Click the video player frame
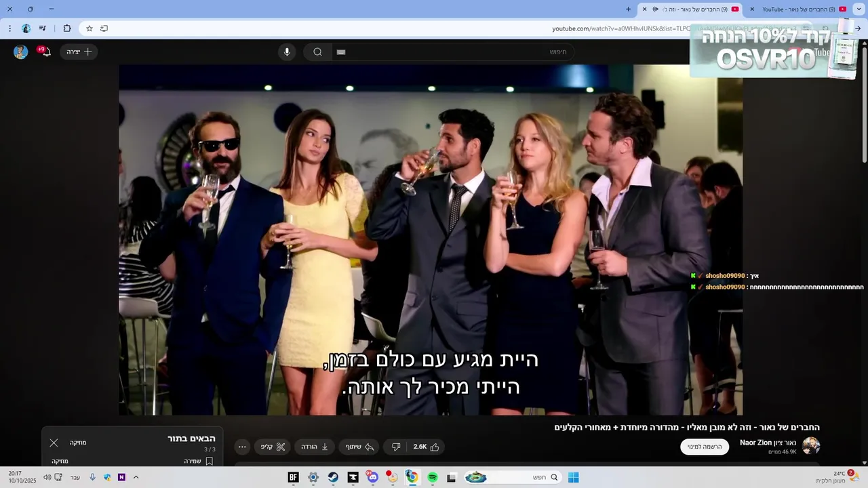Viewport: 868px width, 488px height. tap(431, 240)
